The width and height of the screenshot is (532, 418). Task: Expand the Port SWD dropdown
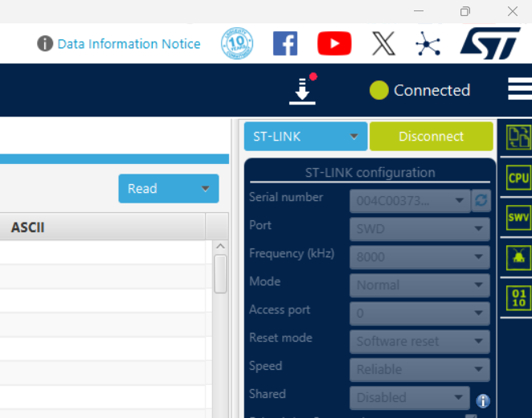coord(419,229)
